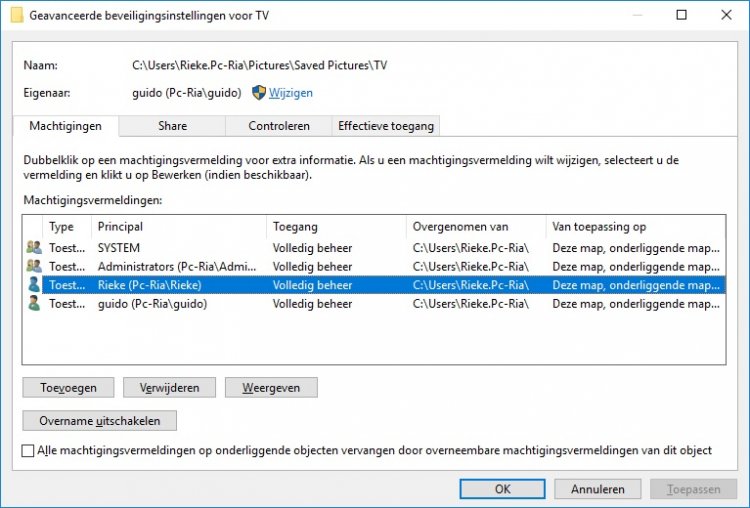Open the Effectieve toegang tab
Screen dimensions: 750x508
coord(385,126)
